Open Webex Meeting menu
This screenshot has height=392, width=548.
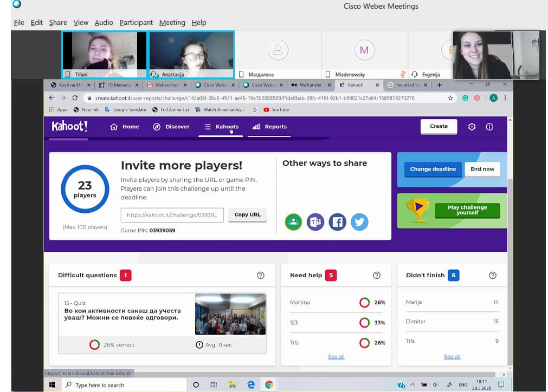[x=172, y=23]
